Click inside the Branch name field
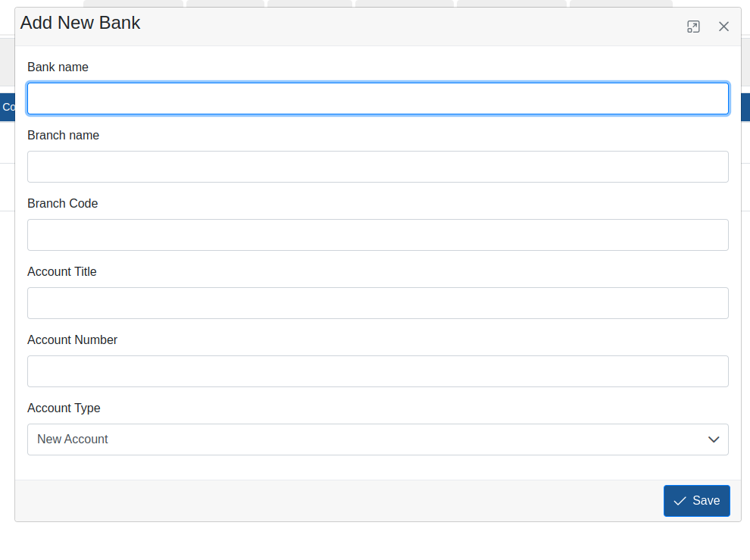The image size is (750, 560). click(378, 166)
